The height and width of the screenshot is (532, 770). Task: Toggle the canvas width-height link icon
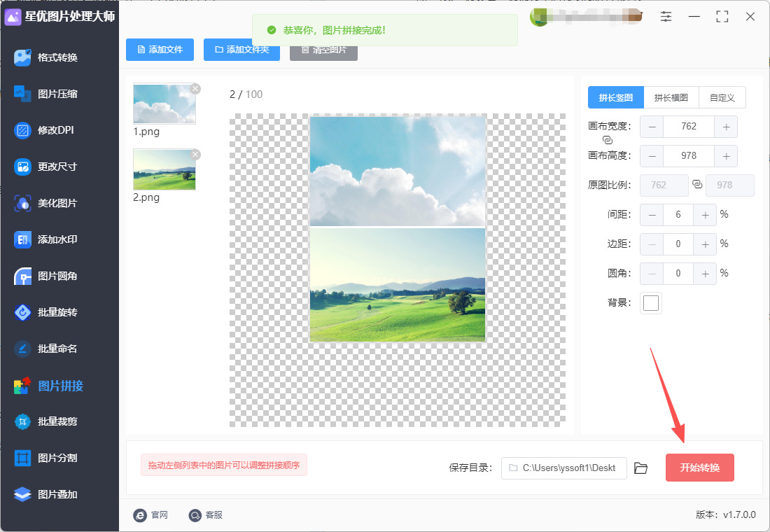(x=608, y=140)
